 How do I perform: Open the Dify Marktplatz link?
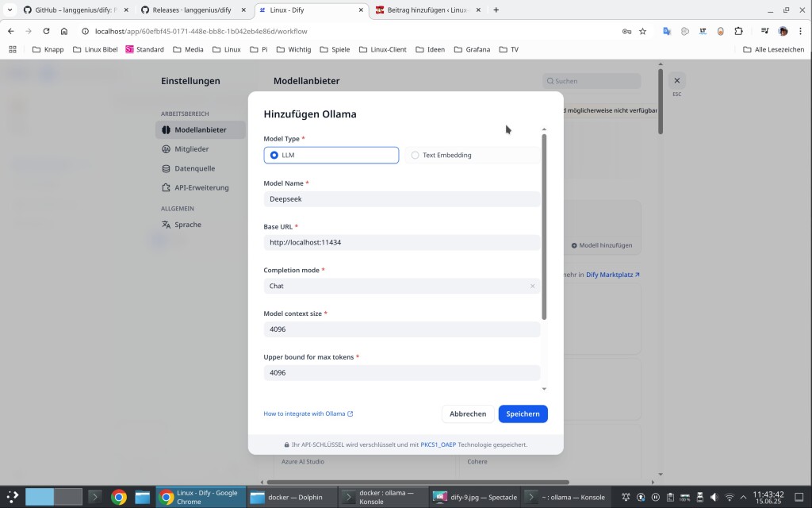(x=613, y=275)
